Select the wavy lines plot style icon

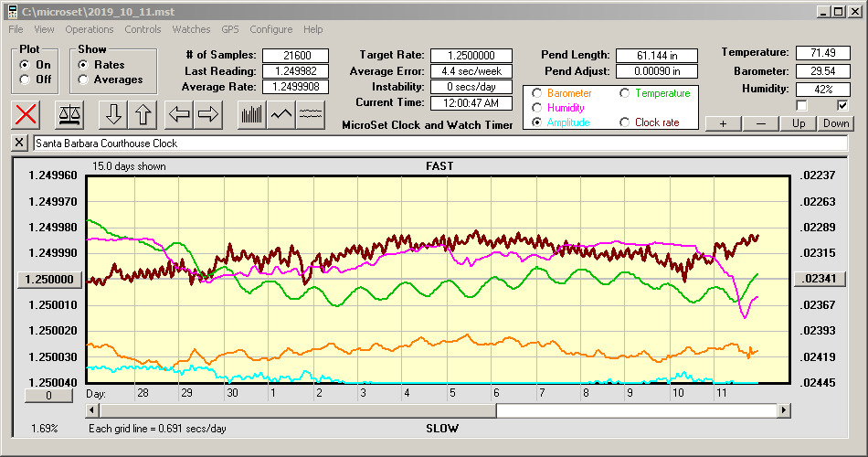[x=311, y=114]
